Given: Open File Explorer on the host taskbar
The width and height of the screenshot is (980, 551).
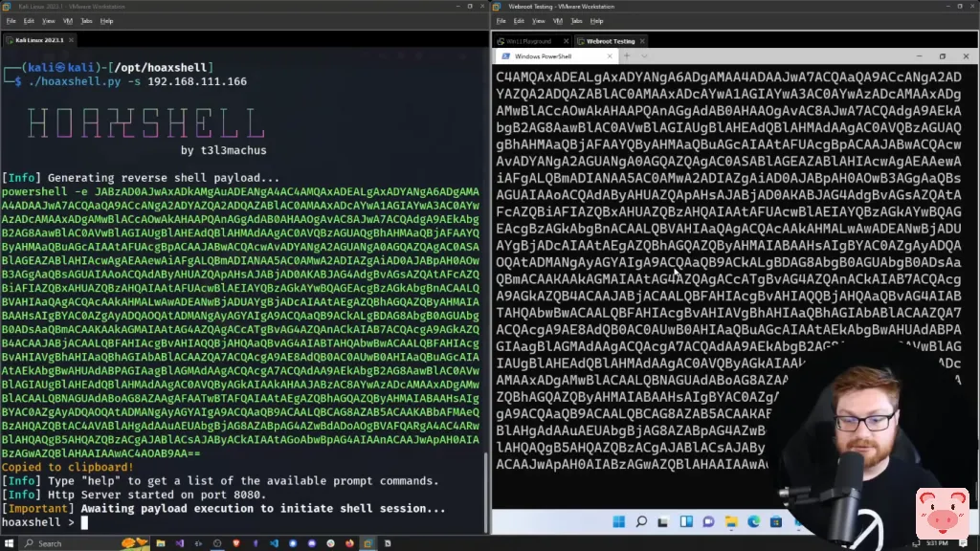Looking at the screenshot, I should (x=161, y=543).
